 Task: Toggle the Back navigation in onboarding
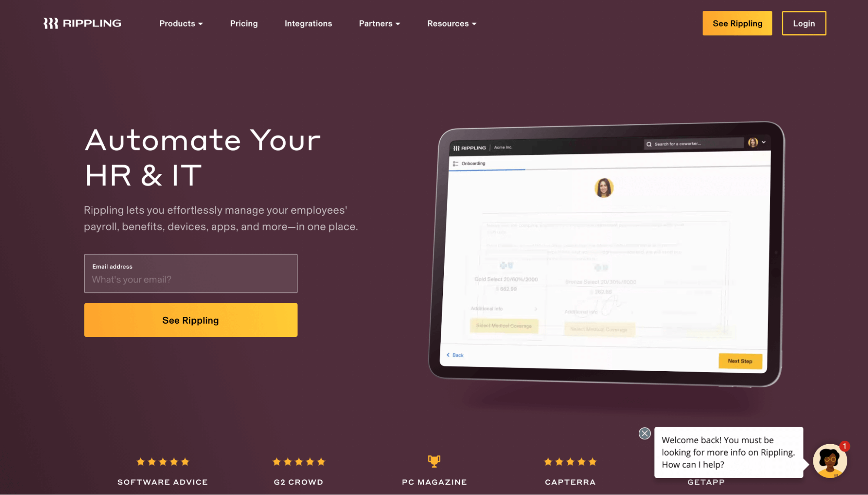(455, 355)
